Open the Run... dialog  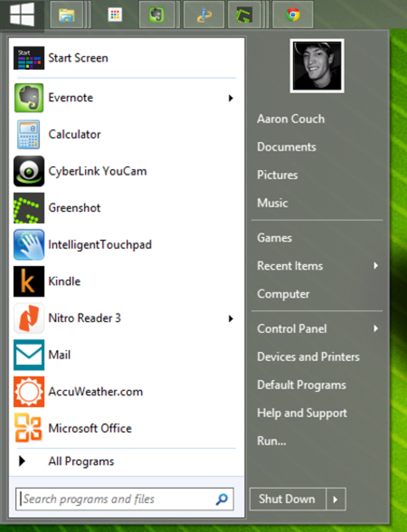(272, 441)
